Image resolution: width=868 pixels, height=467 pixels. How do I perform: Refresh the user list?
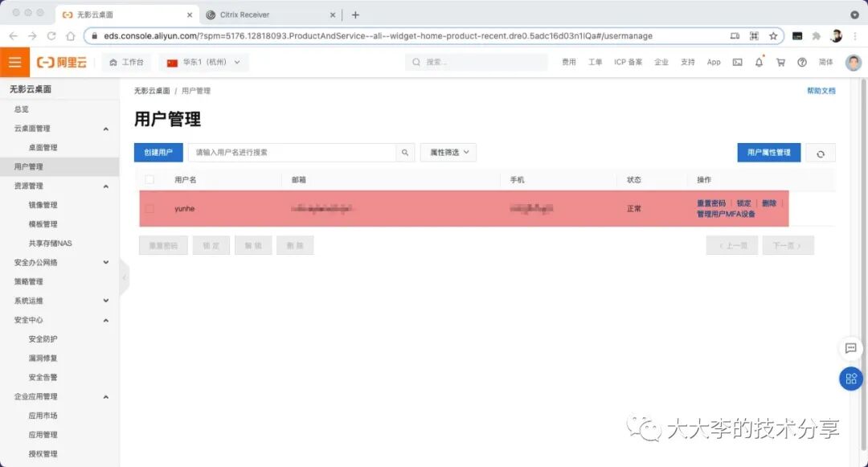click(x=821, y=154)
